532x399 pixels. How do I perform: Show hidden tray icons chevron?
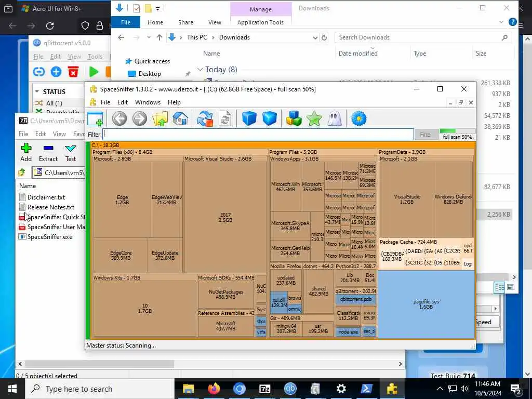click(440, 389)
